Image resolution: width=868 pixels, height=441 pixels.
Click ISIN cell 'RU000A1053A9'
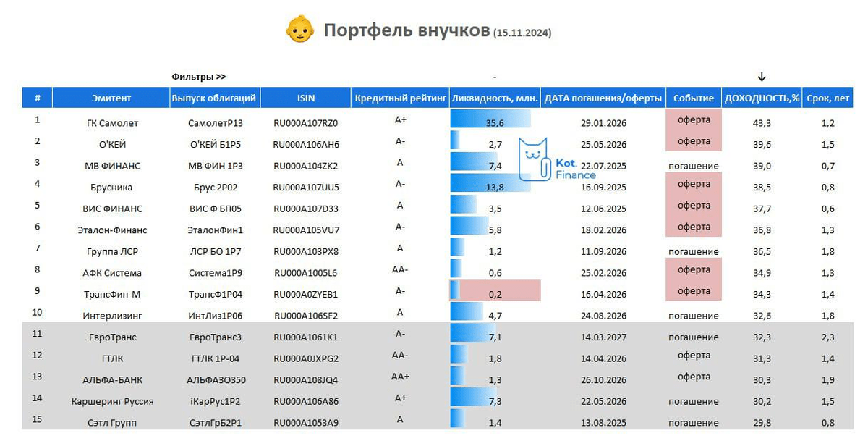tap(306, 423)
